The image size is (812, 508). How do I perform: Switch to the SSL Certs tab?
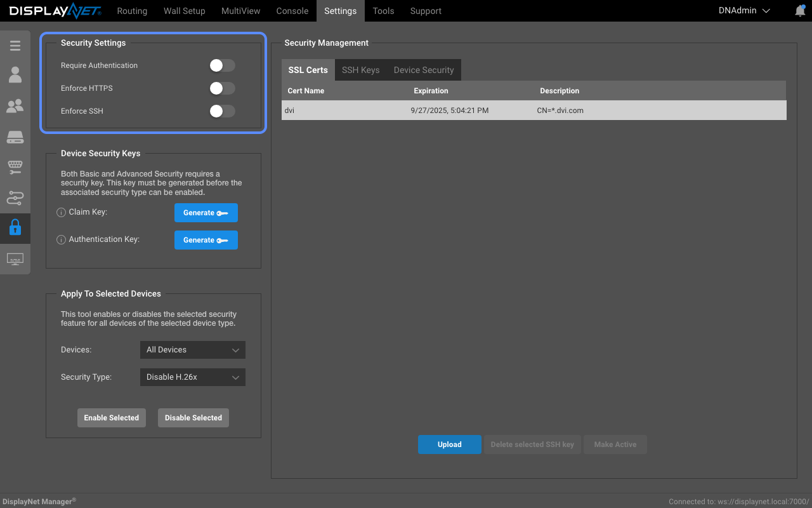point(308,70)
